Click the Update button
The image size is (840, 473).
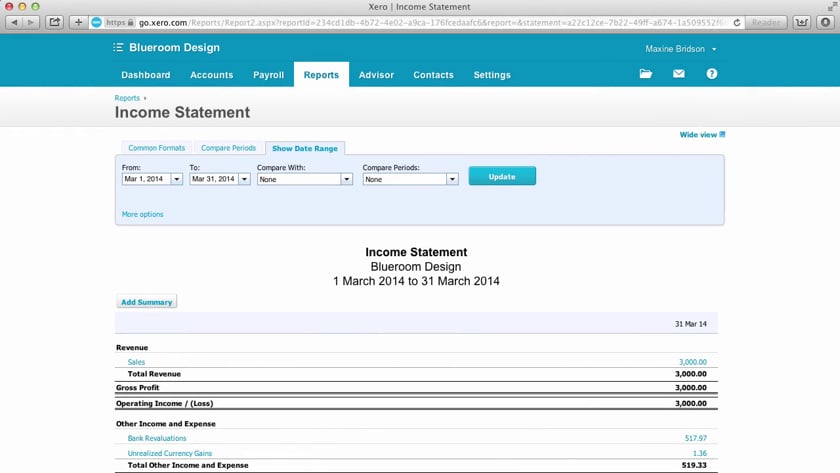[502, 176]
